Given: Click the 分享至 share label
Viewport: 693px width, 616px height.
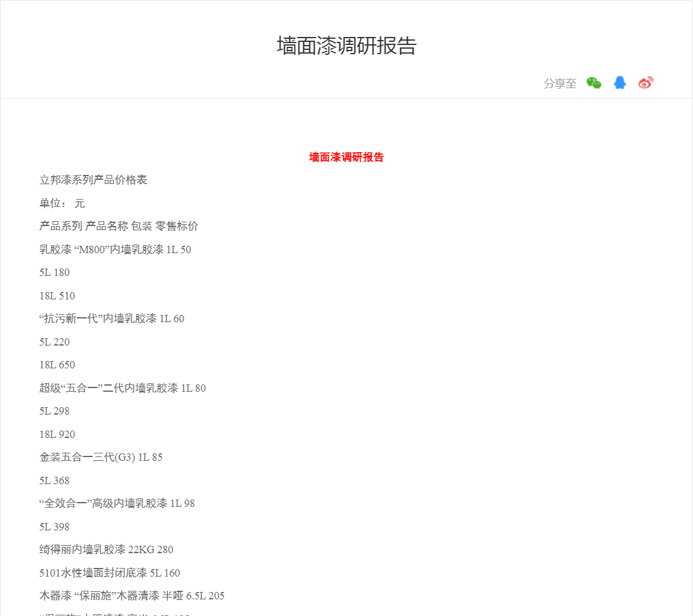Looking at the screenshot, I should coord(560,84).
